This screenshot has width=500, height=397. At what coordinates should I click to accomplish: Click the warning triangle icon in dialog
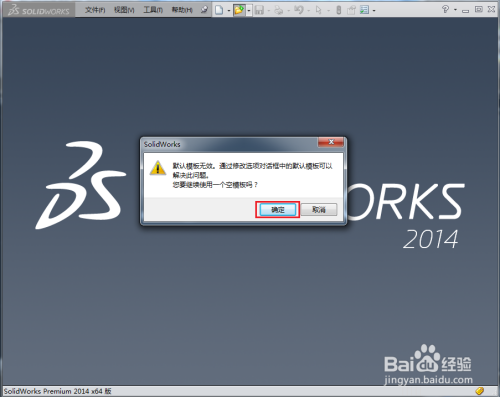coord(158,168)
